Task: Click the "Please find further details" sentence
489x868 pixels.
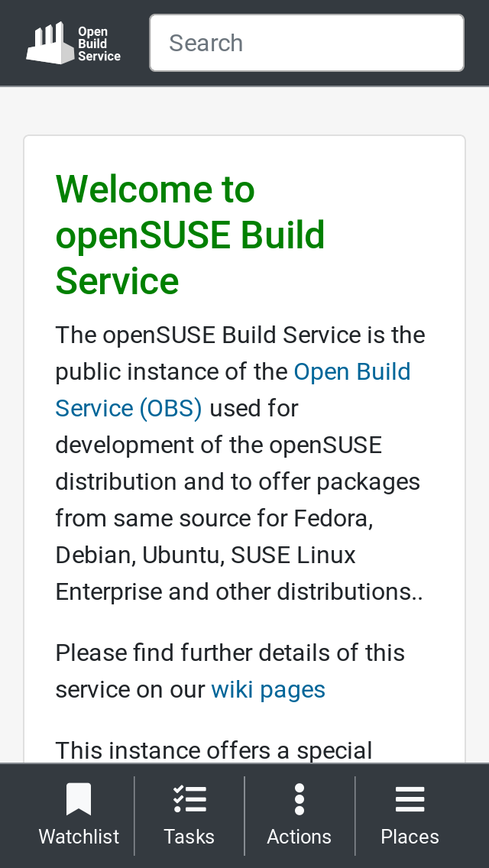Action: tap(229, 653)
